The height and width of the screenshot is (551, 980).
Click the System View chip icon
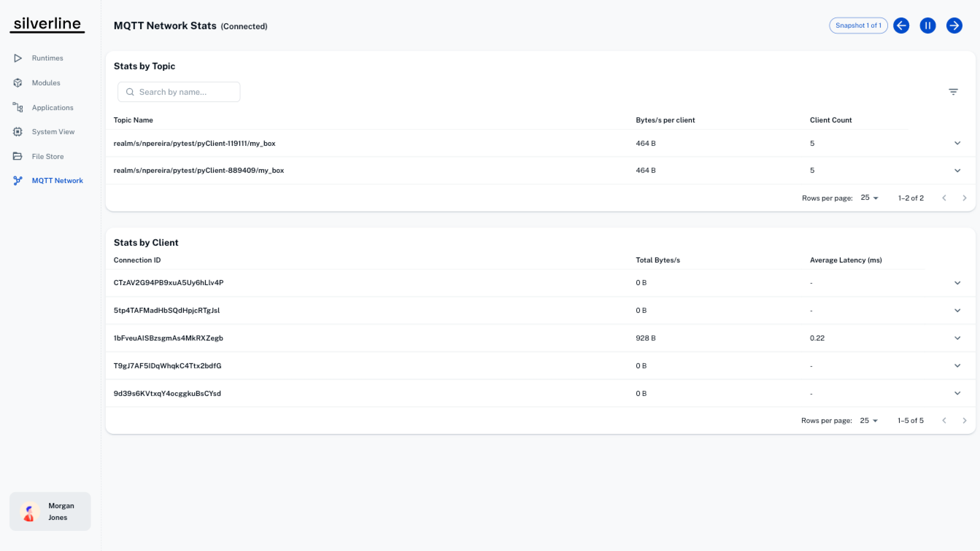pyautogui.click(x=17, y=132)
